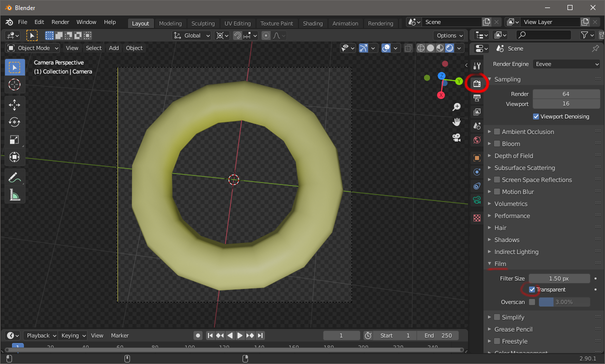Enable Motion Blur checkbox
This screenshot has height=364, width=605.
coord(497,191)
